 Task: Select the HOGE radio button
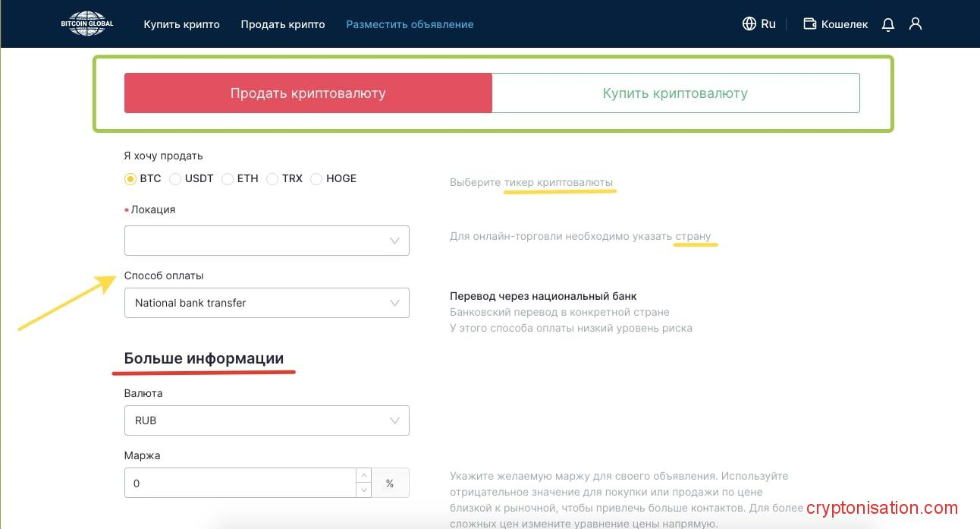click(x=316, y=179)
